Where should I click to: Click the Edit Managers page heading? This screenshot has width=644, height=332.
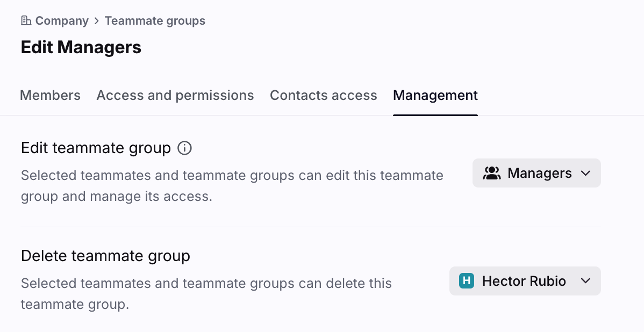[x=81, y=47]
